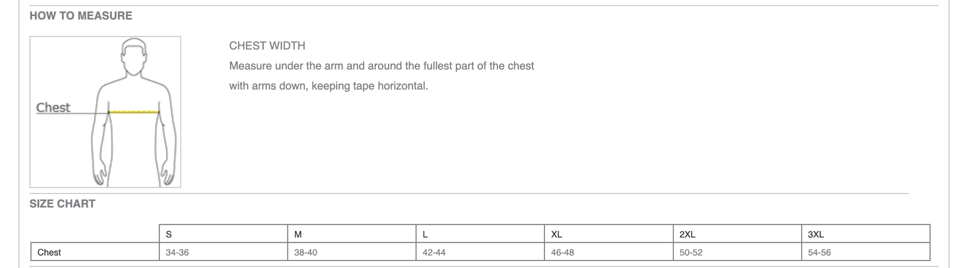Click the Chest label inside the diagram

[x=53, y=108]
